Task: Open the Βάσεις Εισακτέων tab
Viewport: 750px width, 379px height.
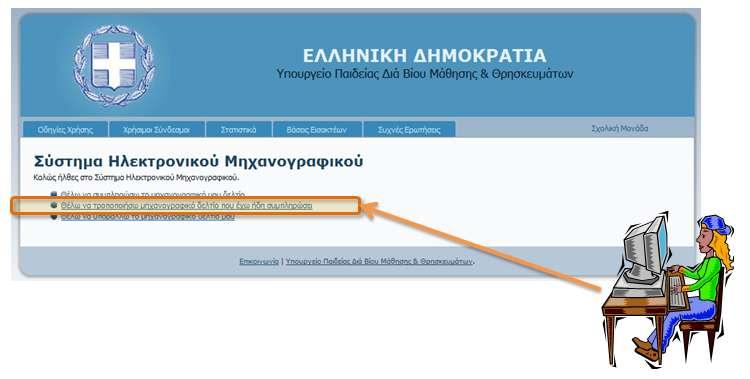Action: pos(317,130)
